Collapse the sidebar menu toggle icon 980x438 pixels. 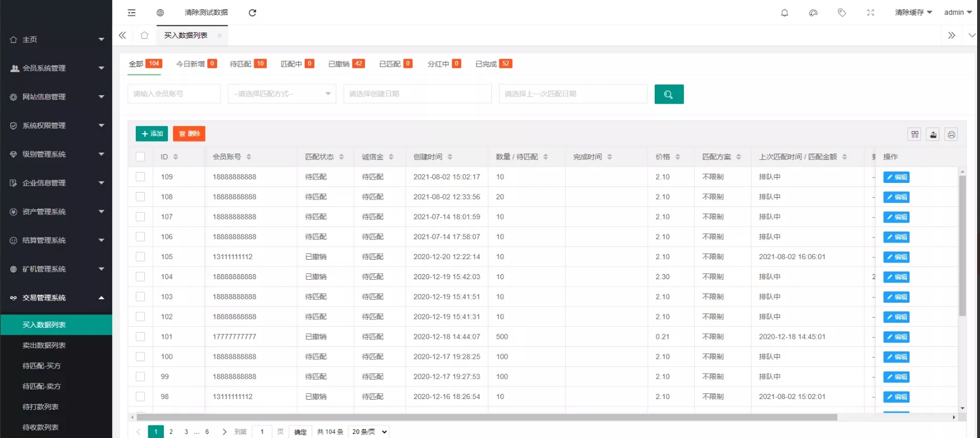[131, 13]
